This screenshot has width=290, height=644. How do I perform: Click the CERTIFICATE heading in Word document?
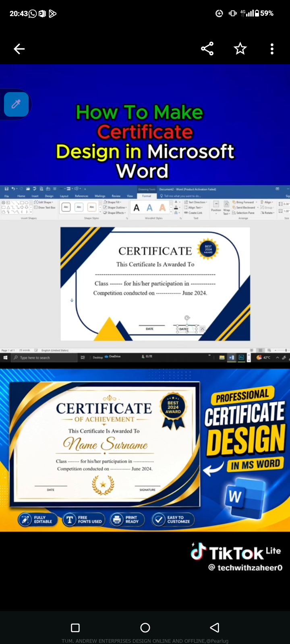[155, 251]
